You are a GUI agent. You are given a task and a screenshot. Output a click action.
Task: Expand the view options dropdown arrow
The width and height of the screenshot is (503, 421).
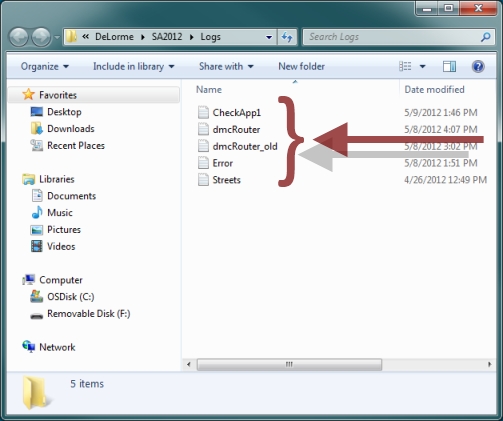click(422, 66)
